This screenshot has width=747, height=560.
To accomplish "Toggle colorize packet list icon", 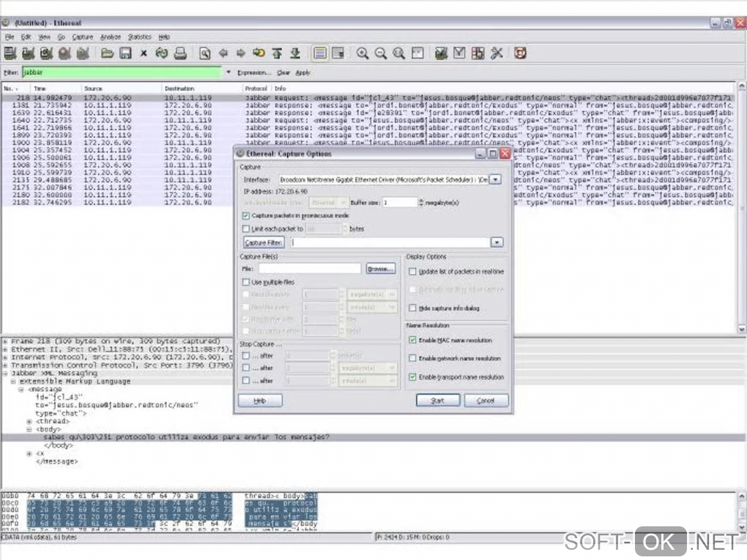I will [320, 53].
